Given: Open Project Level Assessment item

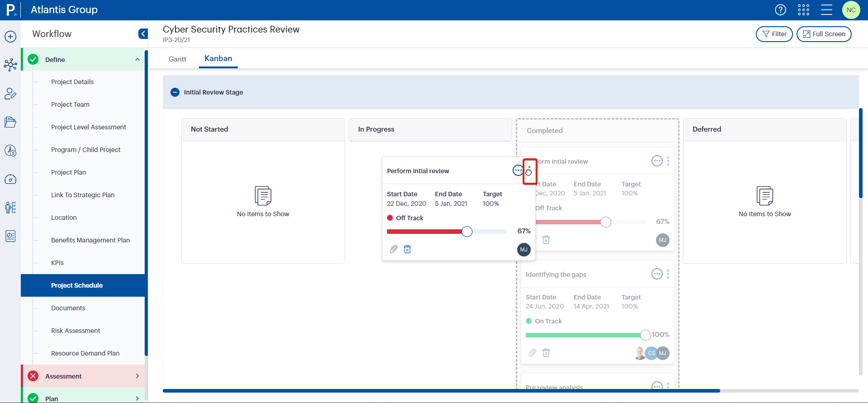Looking at the screenshot, I should point(89,127).
